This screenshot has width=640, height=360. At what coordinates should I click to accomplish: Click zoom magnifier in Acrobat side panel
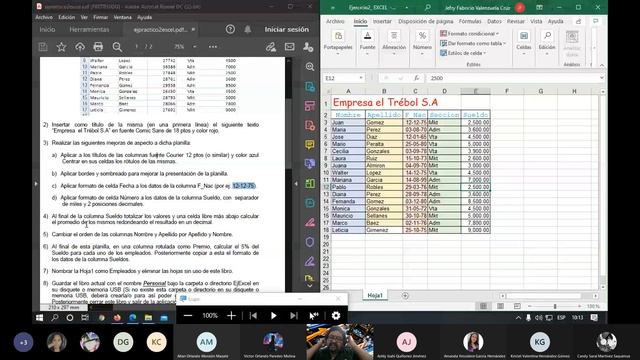310,67
